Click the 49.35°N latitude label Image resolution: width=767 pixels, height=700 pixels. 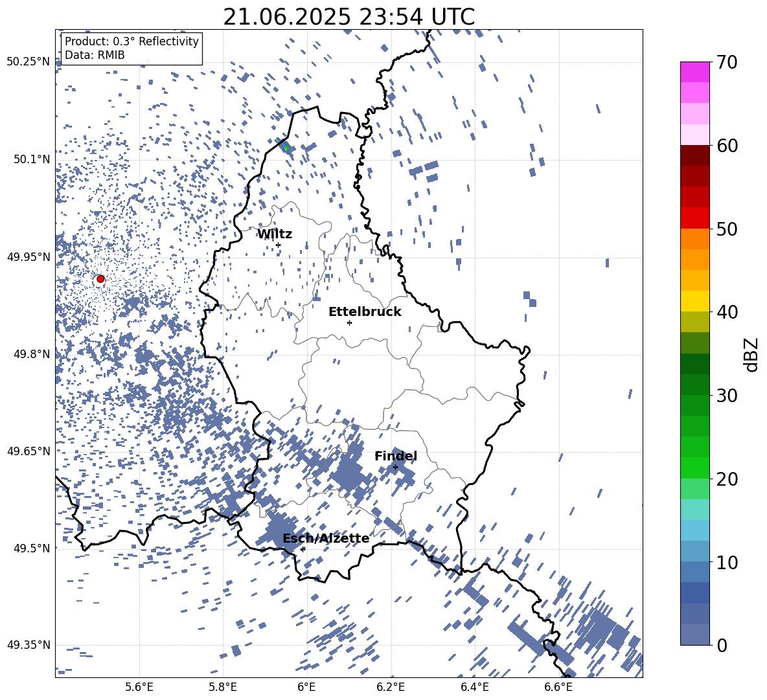pyautogui.click(x=29, y=645)
